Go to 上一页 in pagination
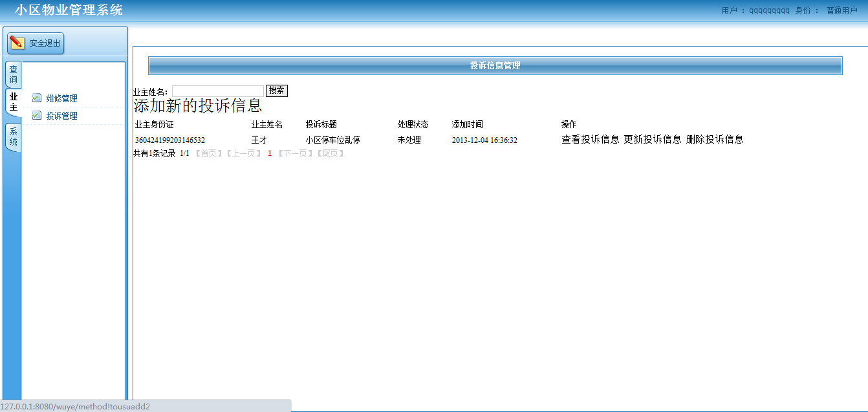Image resolution: width=868 pixels, height=412 pixels. point(243,153)
